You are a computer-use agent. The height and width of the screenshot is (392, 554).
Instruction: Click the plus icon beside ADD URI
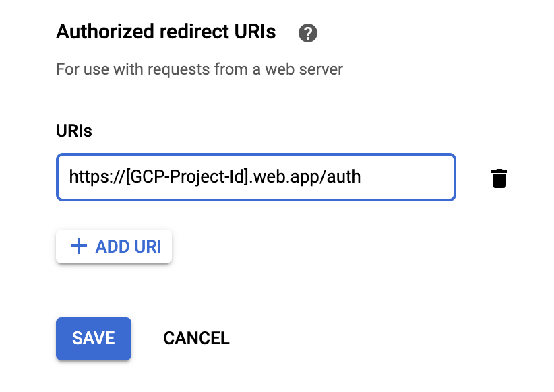click(79, 247)
